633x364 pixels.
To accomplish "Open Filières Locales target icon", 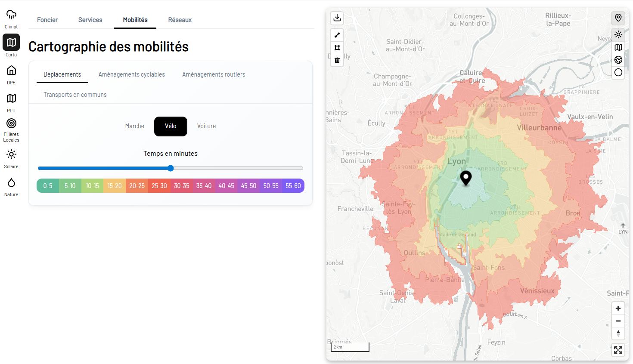I will pos(11,123).
